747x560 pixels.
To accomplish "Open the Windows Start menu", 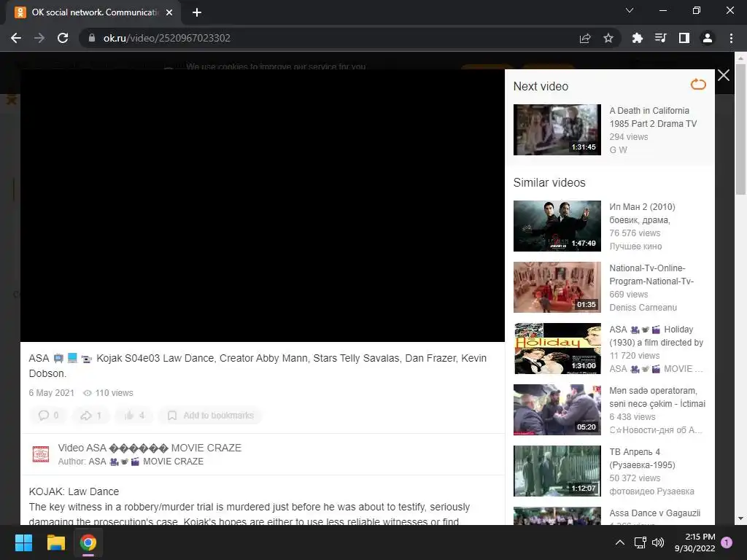I will (23, 542).
